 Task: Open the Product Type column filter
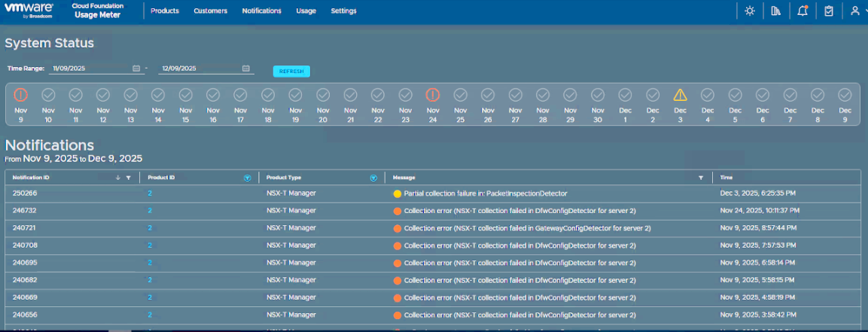click(373, 178)
